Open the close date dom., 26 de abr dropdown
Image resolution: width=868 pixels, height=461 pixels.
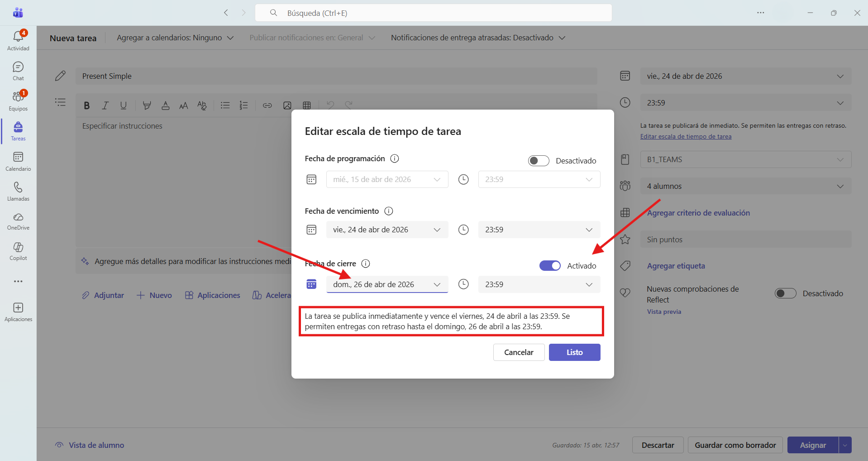tap(387, 284)
